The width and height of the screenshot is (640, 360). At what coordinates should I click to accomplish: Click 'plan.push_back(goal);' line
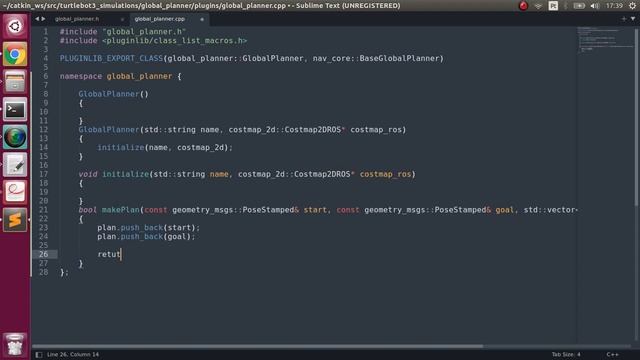coord(146,237)
